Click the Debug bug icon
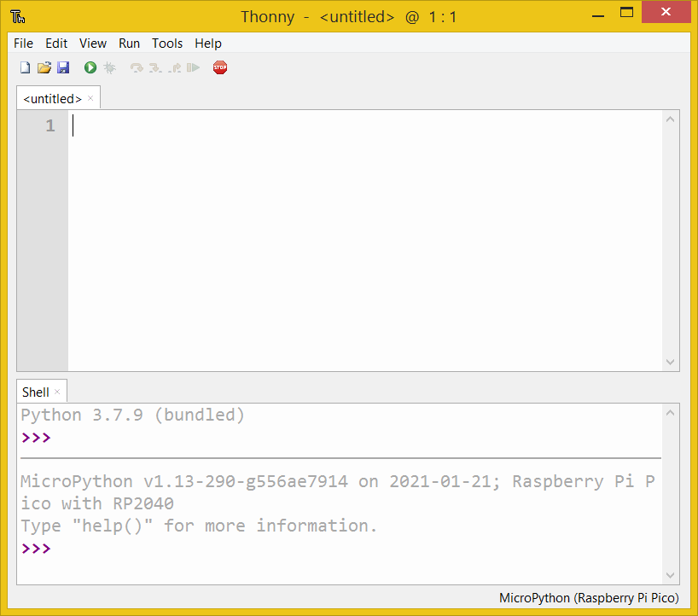Screen dimensions: 698x616 click(x=109, y=67)
